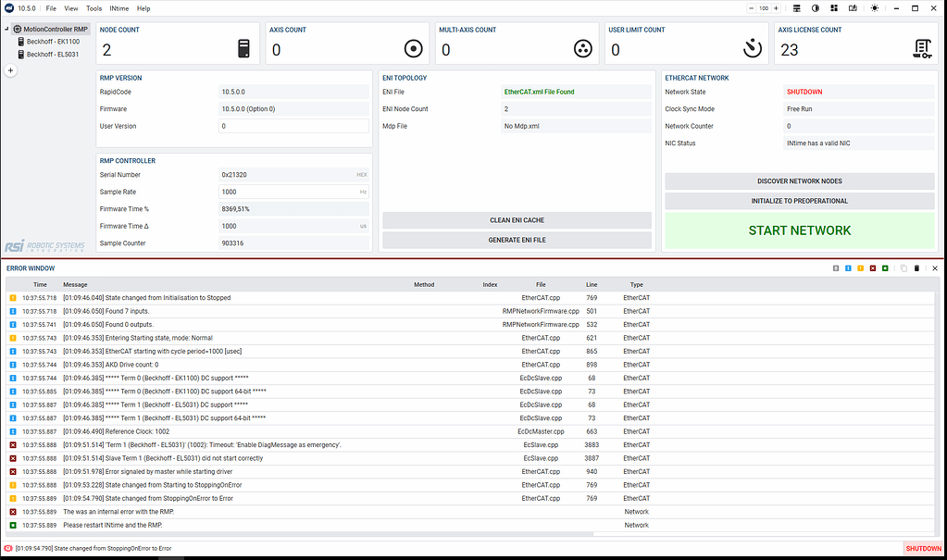Image resolution: width=947 pixels, height=560 pixels.
Task: Filter error window to show only errors
Action: tap(873, 268)
